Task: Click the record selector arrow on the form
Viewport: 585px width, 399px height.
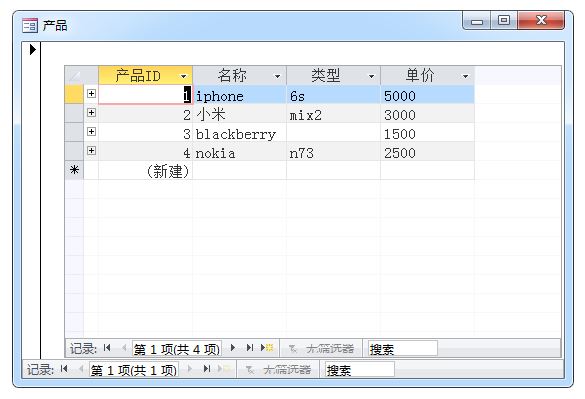Action: tap(32, 49)
